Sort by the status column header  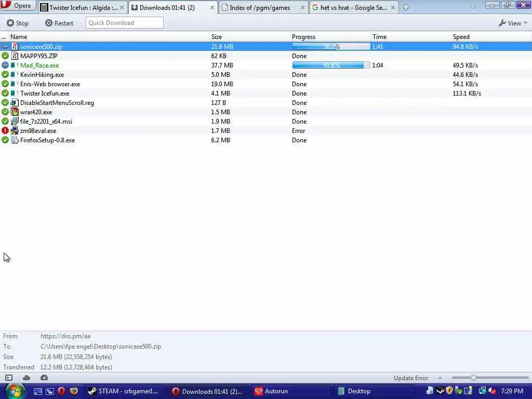pyautogui.click(x=4, y=37)
